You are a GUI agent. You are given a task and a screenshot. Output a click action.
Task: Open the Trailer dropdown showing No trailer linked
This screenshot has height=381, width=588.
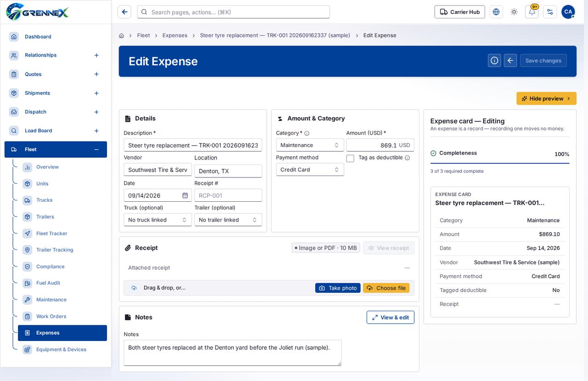pos(228,220)
